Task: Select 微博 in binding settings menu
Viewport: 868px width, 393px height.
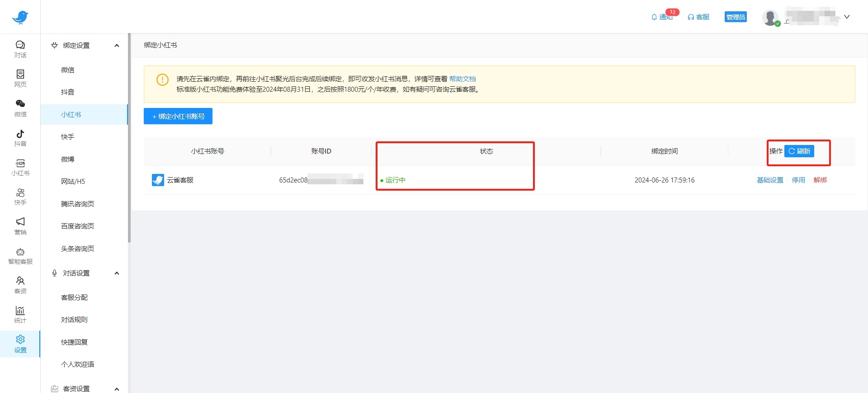Action: point(68,159)
